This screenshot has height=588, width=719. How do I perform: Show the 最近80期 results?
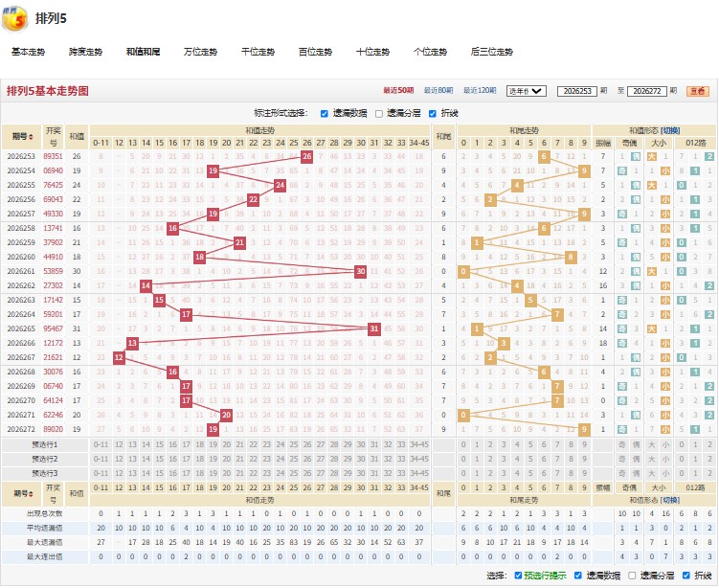click(438, 90)
